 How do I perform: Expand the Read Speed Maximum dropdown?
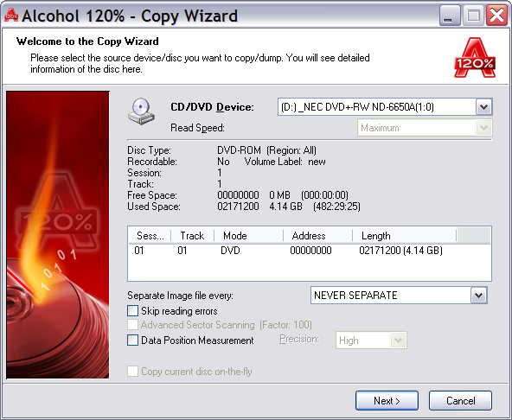coord(483,128)
